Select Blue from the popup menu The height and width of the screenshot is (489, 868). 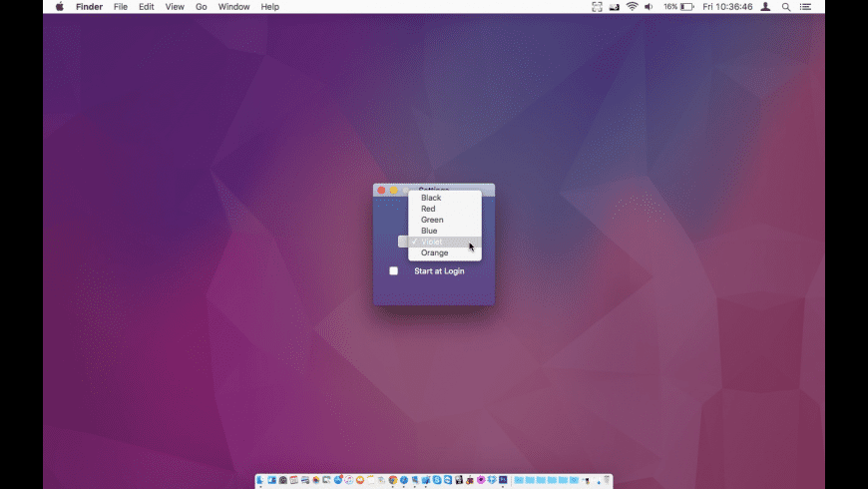[x=429, y=231]
